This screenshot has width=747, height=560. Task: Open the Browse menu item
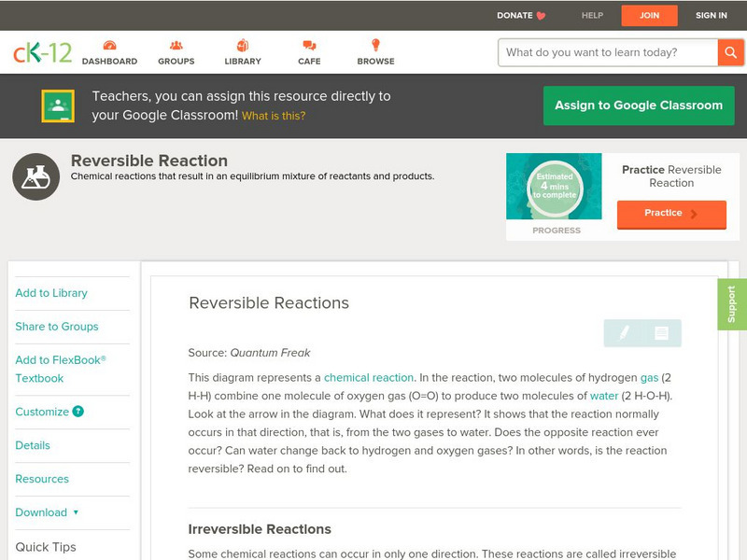375,52
